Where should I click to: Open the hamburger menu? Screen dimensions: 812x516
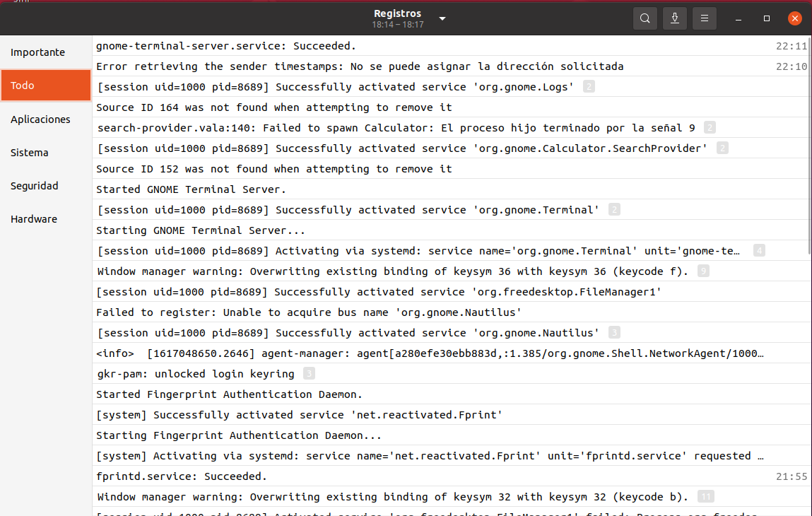click(x=704, y=18)
